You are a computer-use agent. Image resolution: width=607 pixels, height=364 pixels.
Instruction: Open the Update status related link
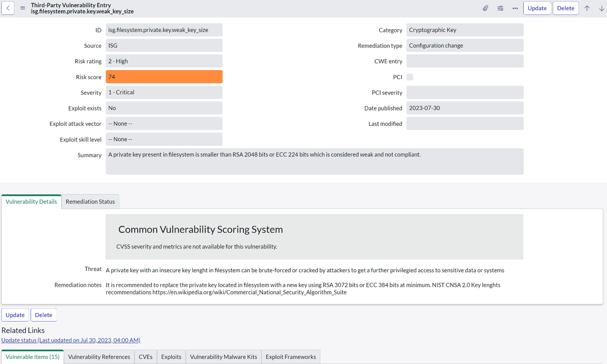(x=70, y=340)
